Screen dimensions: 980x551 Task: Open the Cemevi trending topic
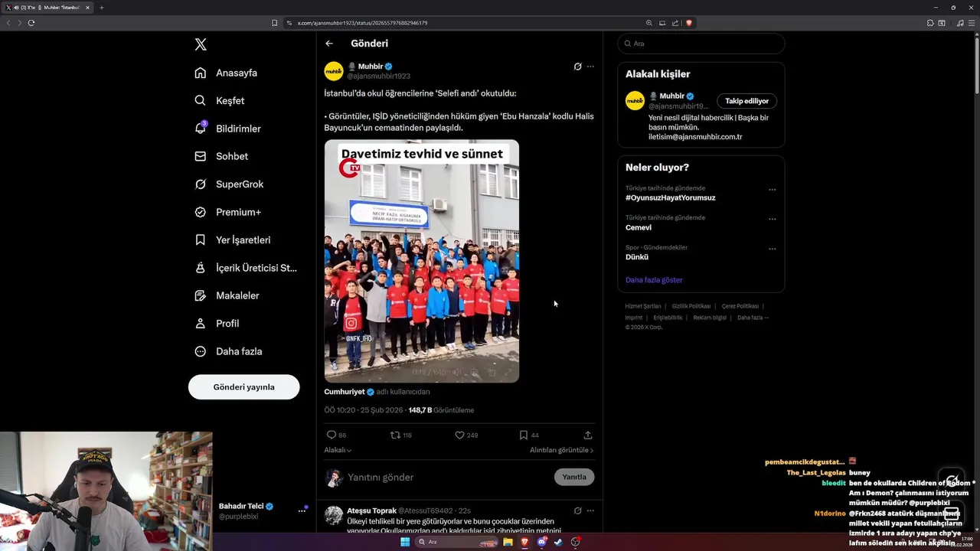639,227
